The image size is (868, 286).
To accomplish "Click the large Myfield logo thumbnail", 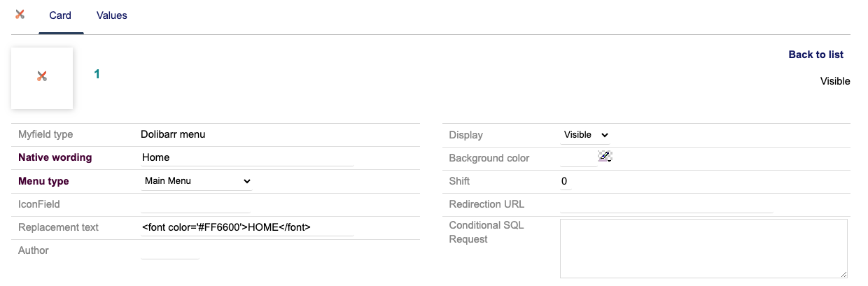I will [42, 78].
